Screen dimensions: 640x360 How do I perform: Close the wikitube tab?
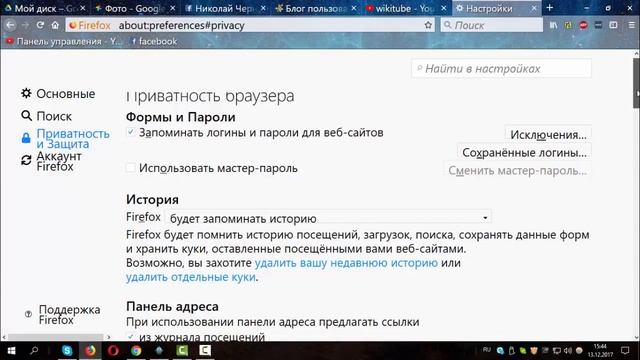coord(444,8)
